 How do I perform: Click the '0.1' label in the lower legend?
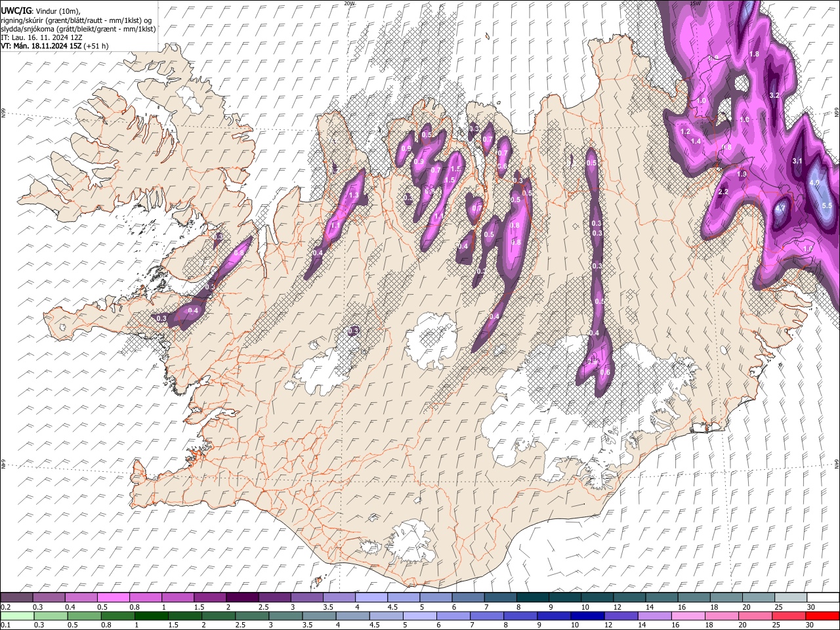(x=5, y=625)
